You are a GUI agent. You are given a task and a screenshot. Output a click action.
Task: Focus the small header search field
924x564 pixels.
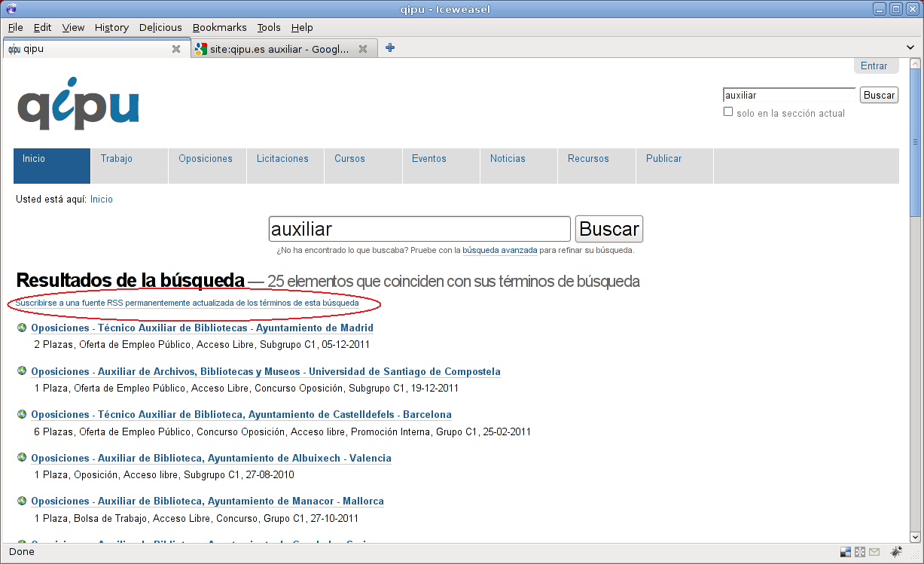(789, 95)
